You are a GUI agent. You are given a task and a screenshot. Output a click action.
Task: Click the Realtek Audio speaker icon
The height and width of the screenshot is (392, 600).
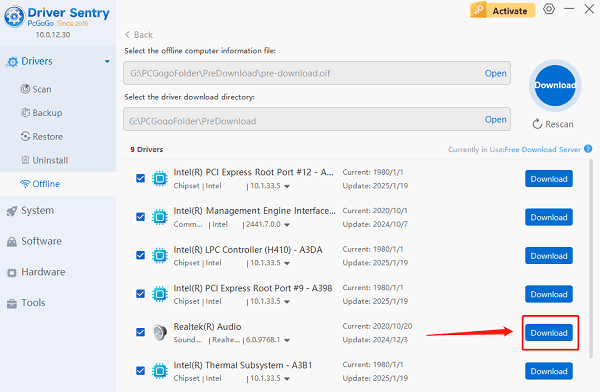[160, 332]
